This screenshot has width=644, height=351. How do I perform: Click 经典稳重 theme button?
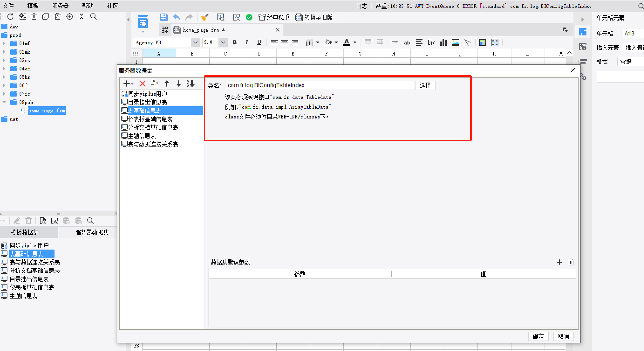click(274, 17)
